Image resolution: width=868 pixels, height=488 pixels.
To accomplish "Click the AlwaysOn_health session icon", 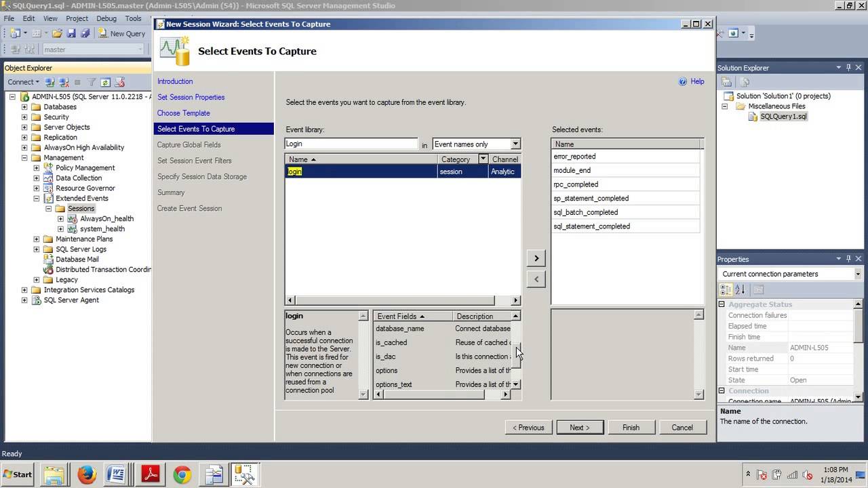I will tap(73, 218).
